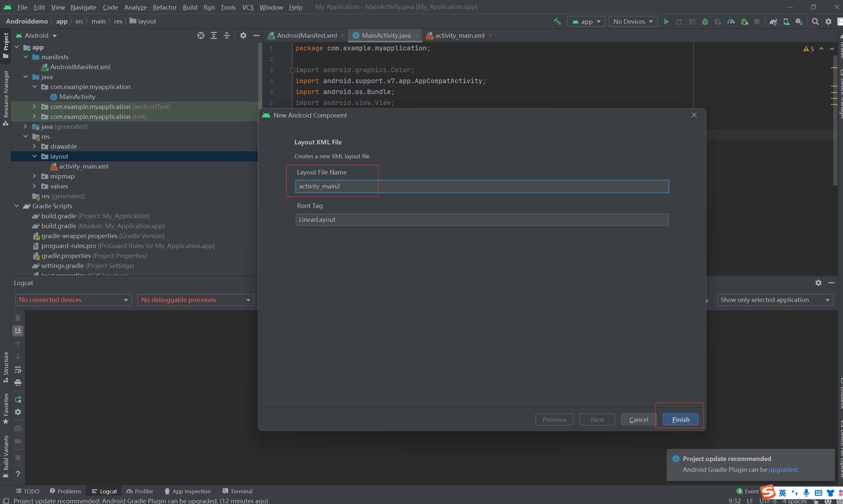Sync project with Gradle files icon

[773, 22]
